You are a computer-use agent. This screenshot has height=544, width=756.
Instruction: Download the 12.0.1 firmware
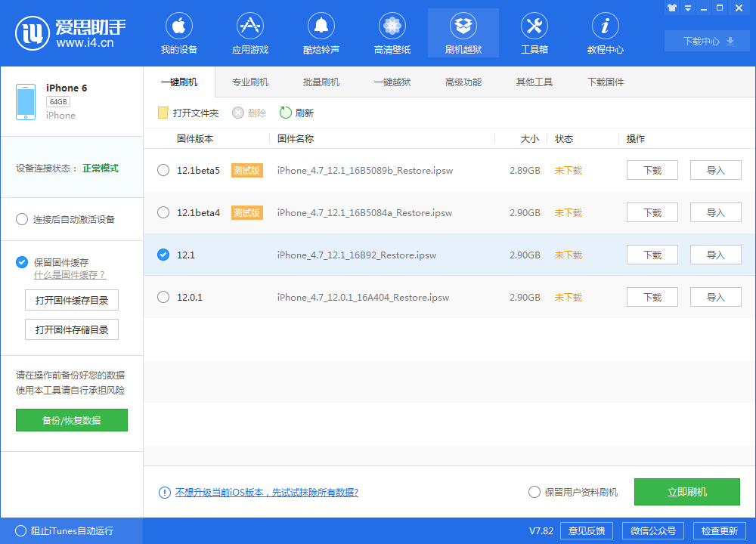click(652, 297)
